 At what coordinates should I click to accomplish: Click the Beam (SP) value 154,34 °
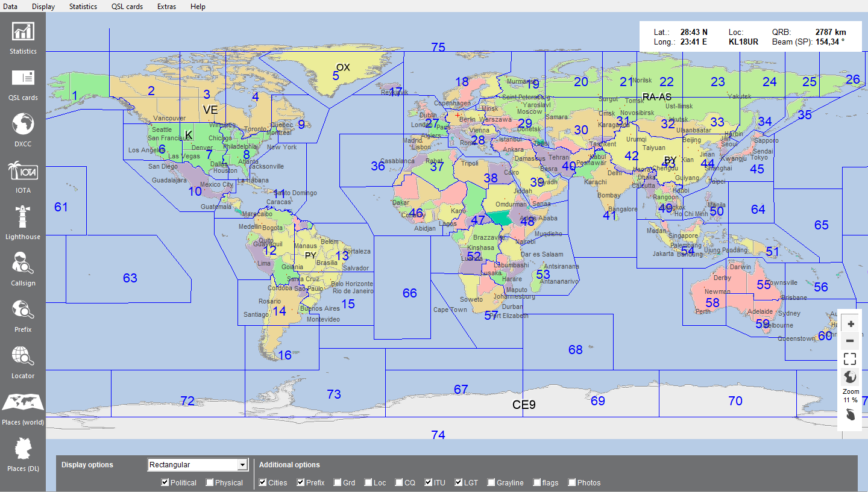pyautogui.click(x=830, y=42)
